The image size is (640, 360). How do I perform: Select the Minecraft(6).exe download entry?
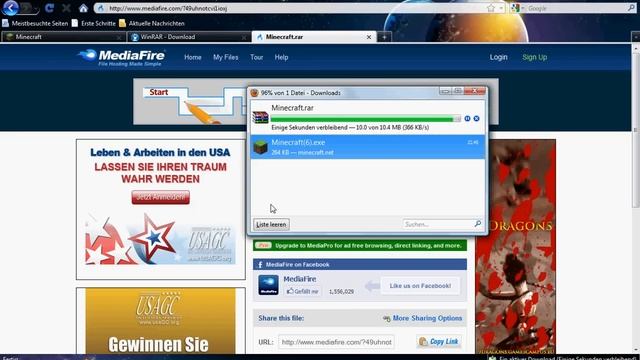point(368,147)
